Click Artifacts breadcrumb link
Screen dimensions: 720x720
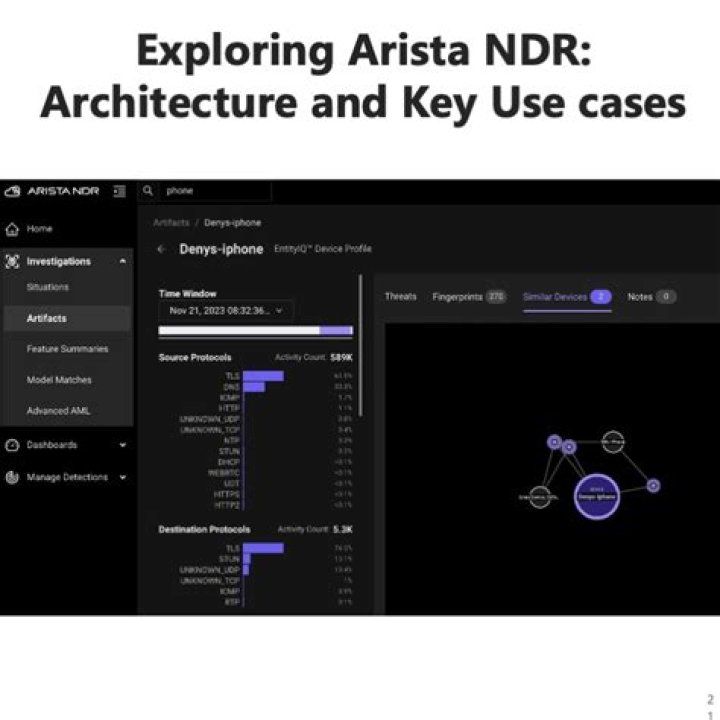point(171,223)
